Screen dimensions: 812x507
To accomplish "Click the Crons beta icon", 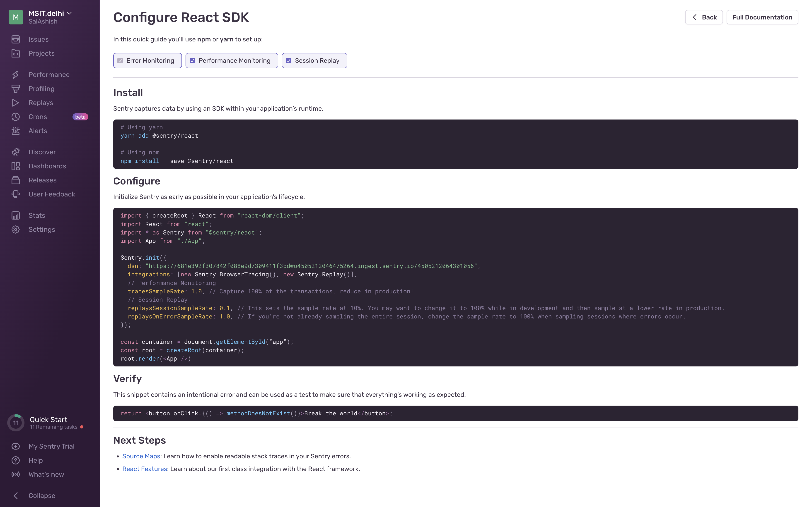I will coord(16,117).
